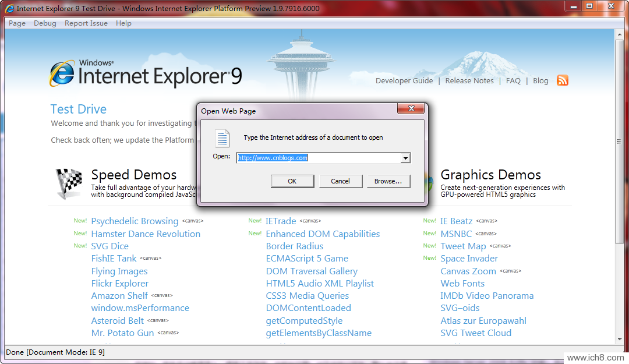Click the document icon in Open Web Page dialog
The width and height of the screenshot is (629, 364).
(x=222, y=139)
